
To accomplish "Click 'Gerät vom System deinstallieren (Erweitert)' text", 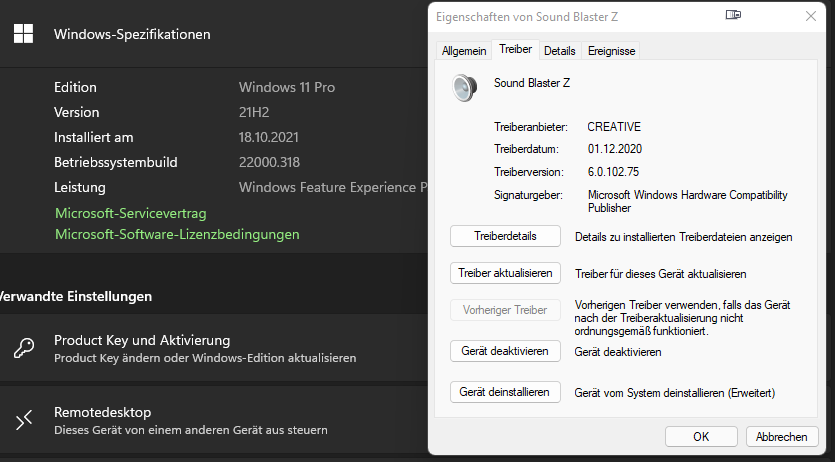I will click(675, 393).
